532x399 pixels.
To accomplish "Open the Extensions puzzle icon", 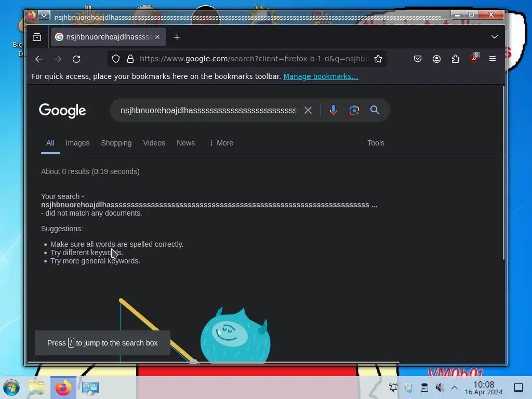I will coord(455,59).
